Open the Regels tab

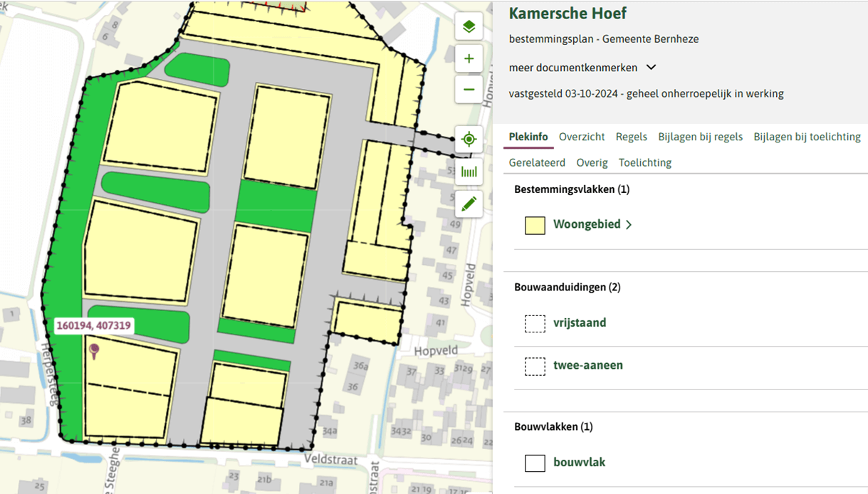pos(632,137)
